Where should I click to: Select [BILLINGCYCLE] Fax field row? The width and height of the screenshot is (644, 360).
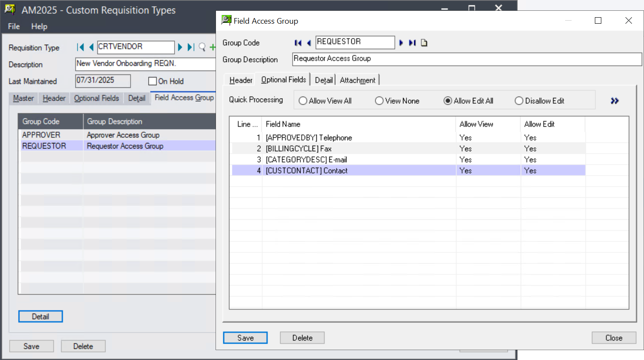coord(409,149)
